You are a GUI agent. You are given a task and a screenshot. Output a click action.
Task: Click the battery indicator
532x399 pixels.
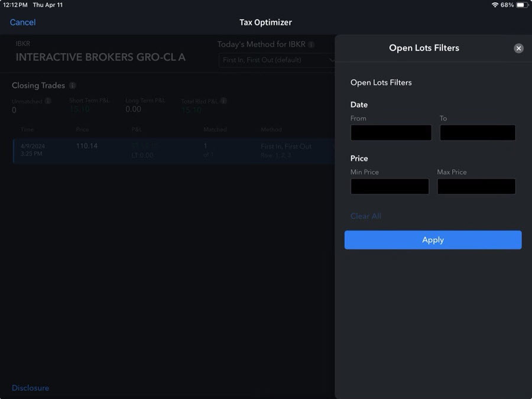pyautogui.click(x=520, y=5)
